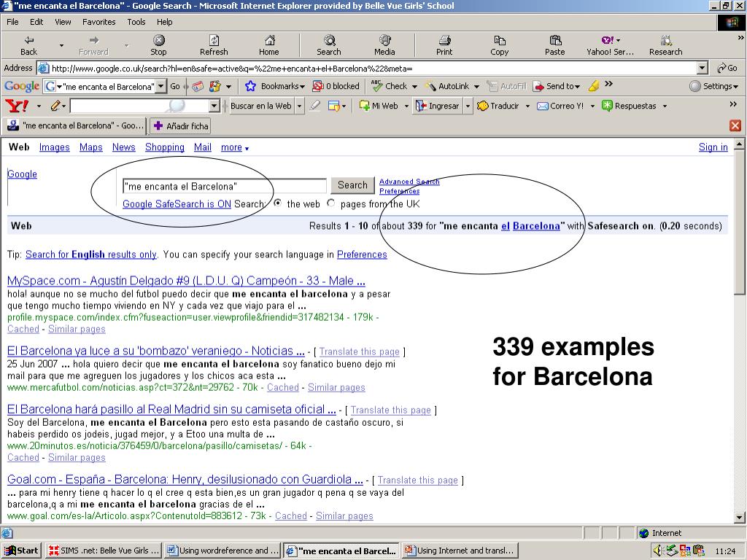Open Correo Y! mail icon
The image size is (747, 560).
tap(542, 106)
